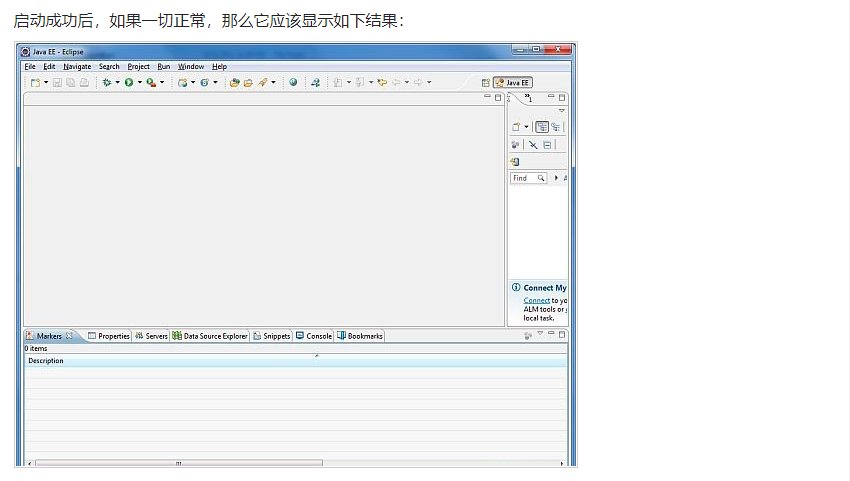Click the Find field in task list
The width and height of the screenshot is (850, 481).
click(528, 178)
